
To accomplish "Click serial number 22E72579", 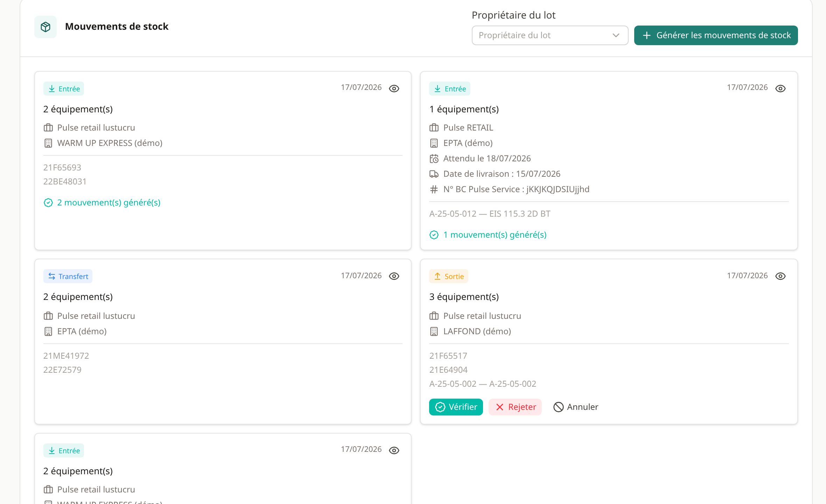I will [x=62, y=370].
